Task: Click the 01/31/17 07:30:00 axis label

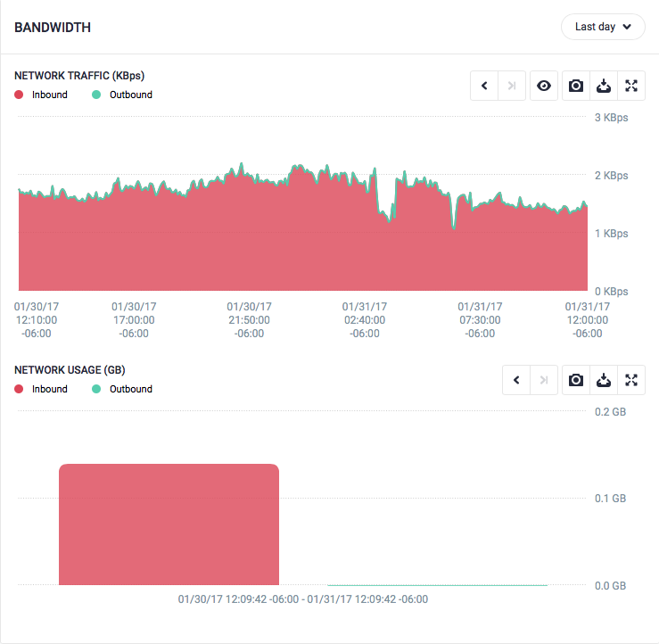Action: 480,320
